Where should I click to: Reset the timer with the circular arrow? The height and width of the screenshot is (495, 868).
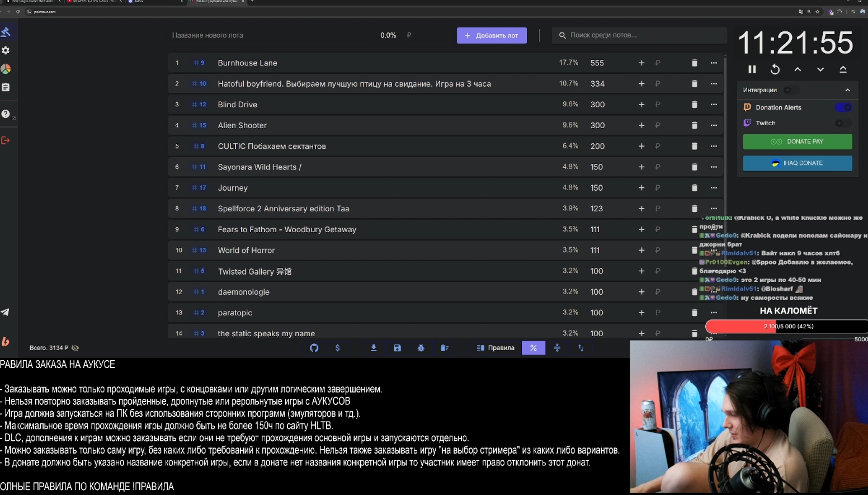(x=775, y=69)
